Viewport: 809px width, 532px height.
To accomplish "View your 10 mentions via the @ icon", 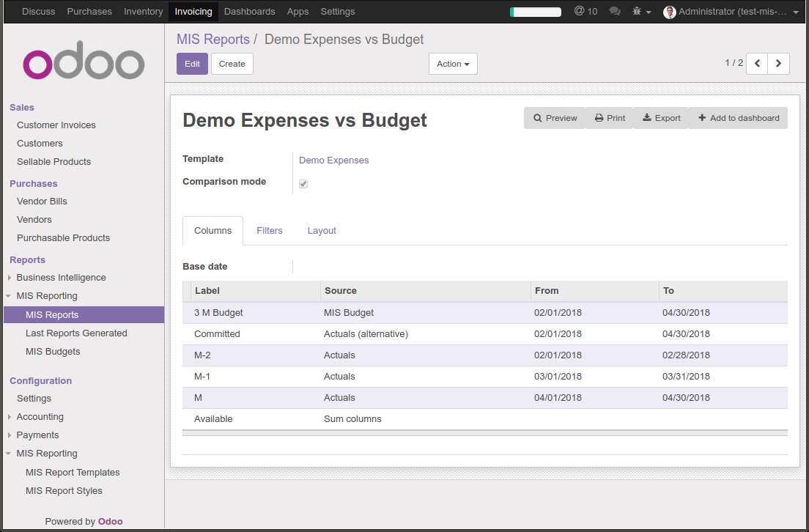I will (585, 11).
